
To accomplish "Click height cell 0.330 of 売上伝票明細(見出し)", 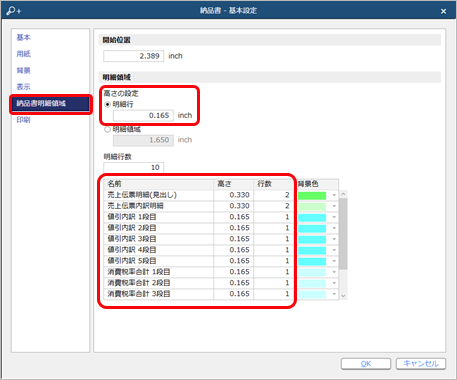I will [233, 195].
